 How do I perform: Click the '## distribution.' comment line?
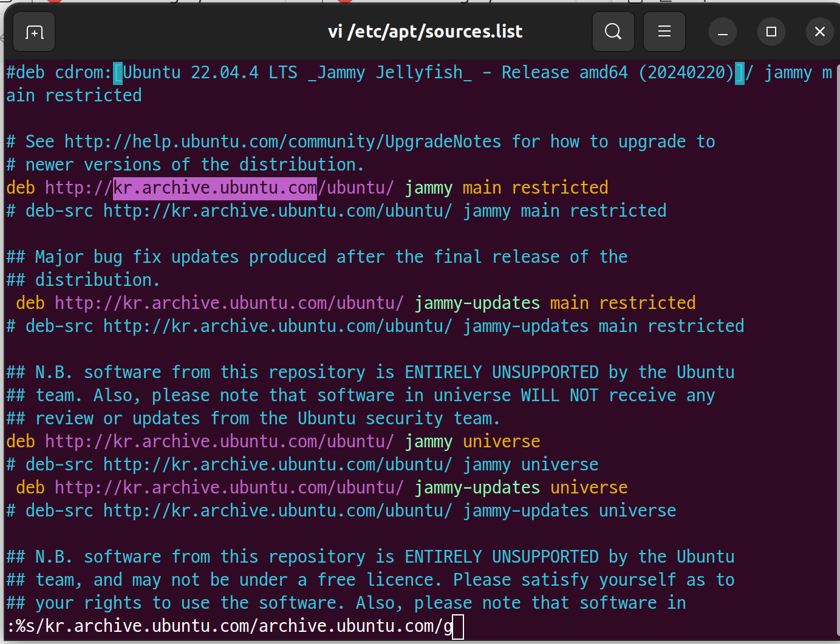[83, 280]
